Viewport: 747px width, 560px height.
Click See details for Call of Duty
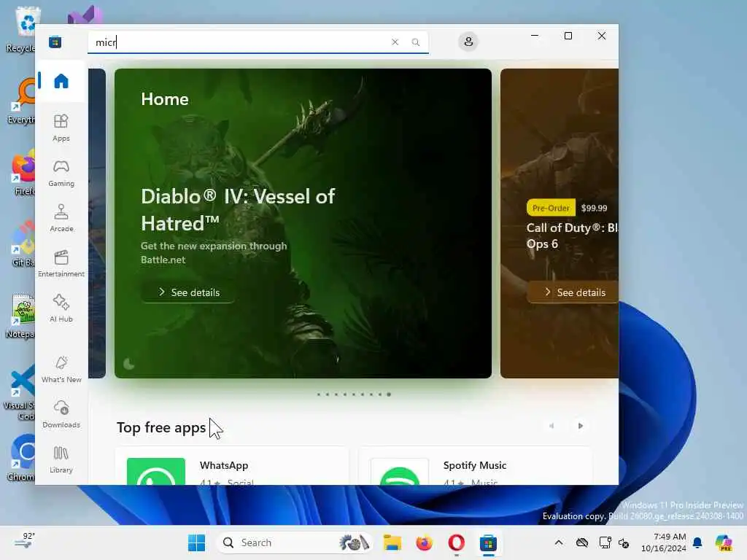[574, 292]
